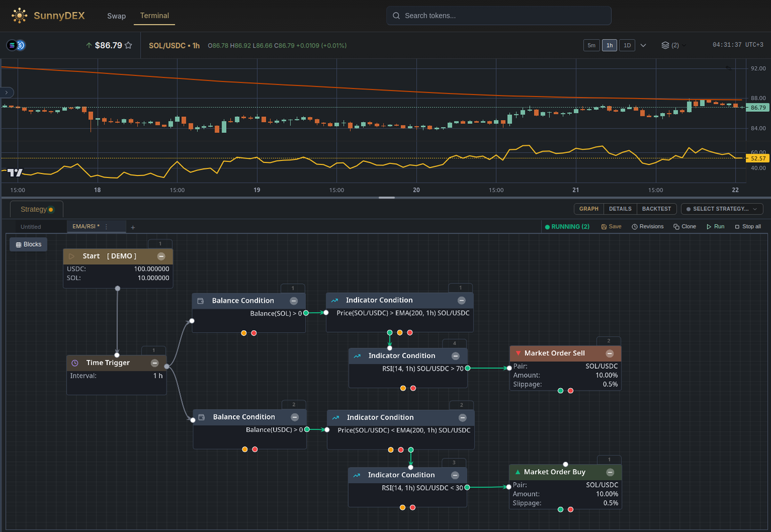Collapse the Balance(USDC) Balance Condition block
771x532 pixels.
coord(294,417)
